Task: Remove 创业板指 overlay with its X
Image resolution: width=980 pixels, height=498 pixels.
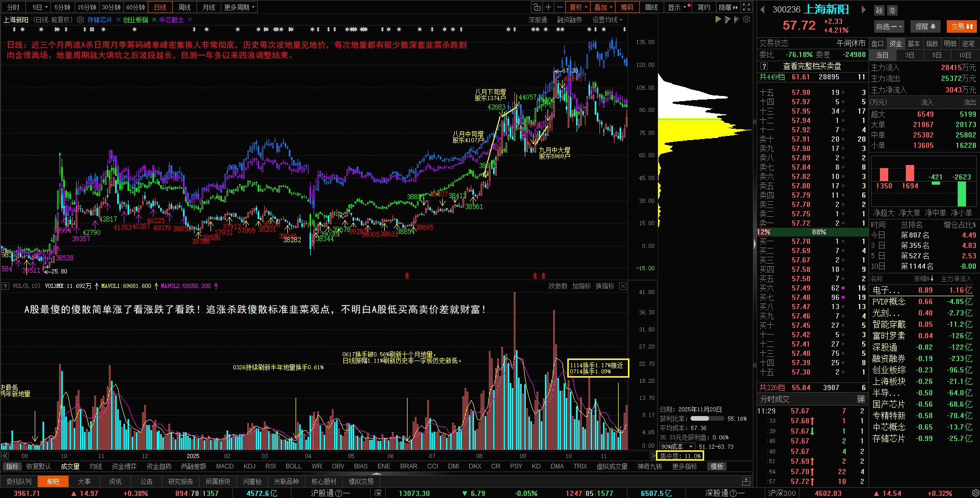Action: (x=154, y=20)
